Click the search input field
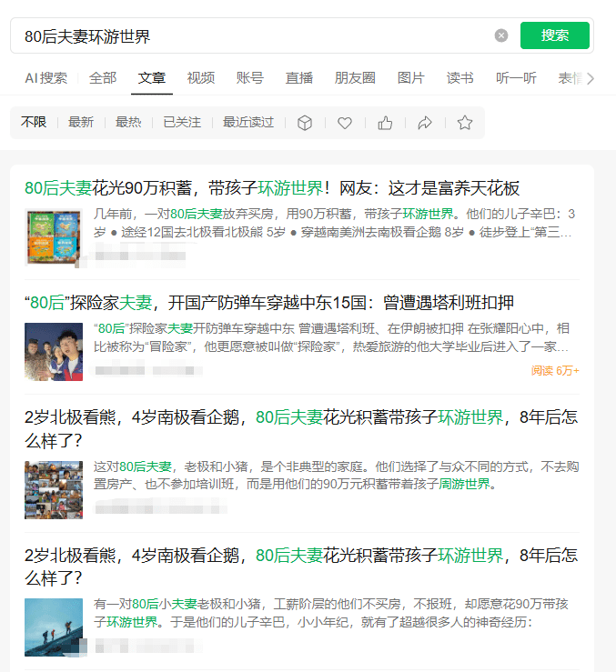This screenshot has width=616, height=672. tap(255, 36)
